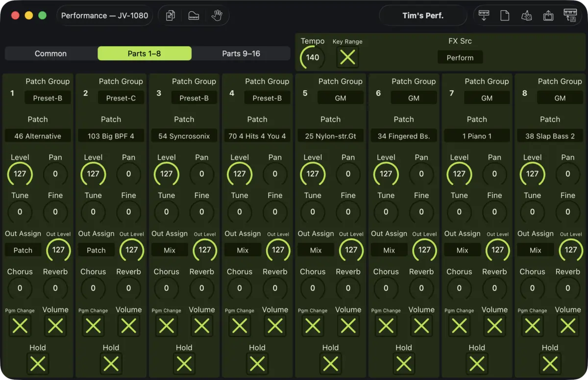Click the Performance — JV-1080 title button
Screen dimensions: 588x380
(105, 16)
